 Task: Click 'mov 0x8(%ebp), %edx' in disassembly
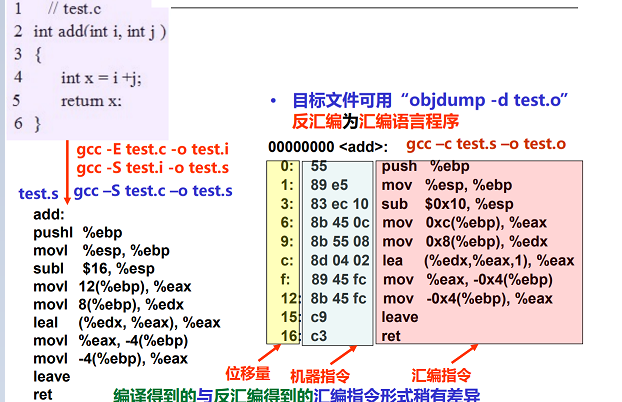(465, 242)
